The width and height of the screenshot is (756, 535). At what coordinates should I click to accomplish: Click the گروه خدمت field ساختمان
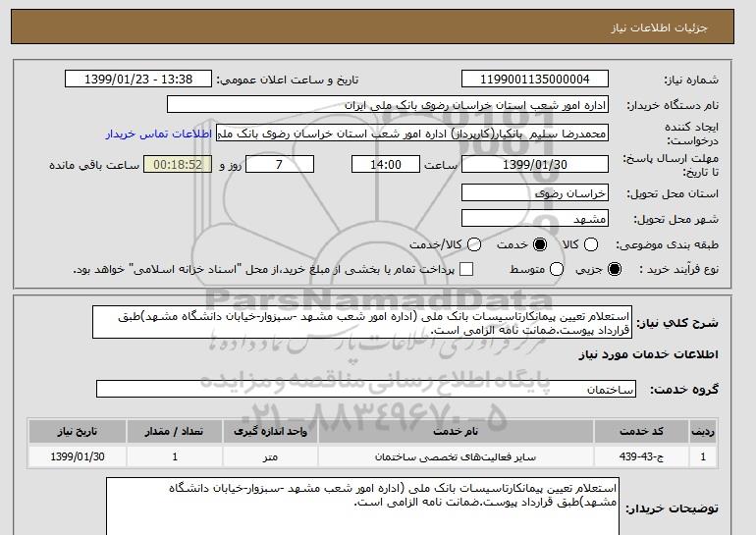[366, 389]
